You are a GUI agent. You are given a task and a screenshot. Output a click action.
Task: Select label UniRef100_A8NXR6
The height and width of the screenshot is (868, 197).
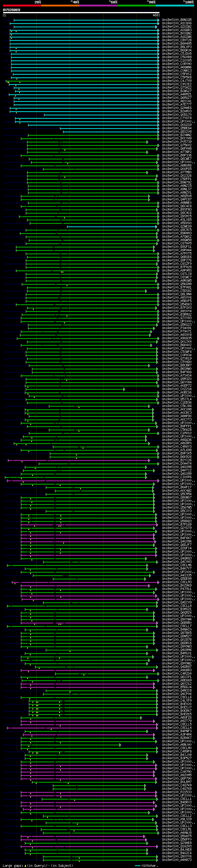pos(177,165)
